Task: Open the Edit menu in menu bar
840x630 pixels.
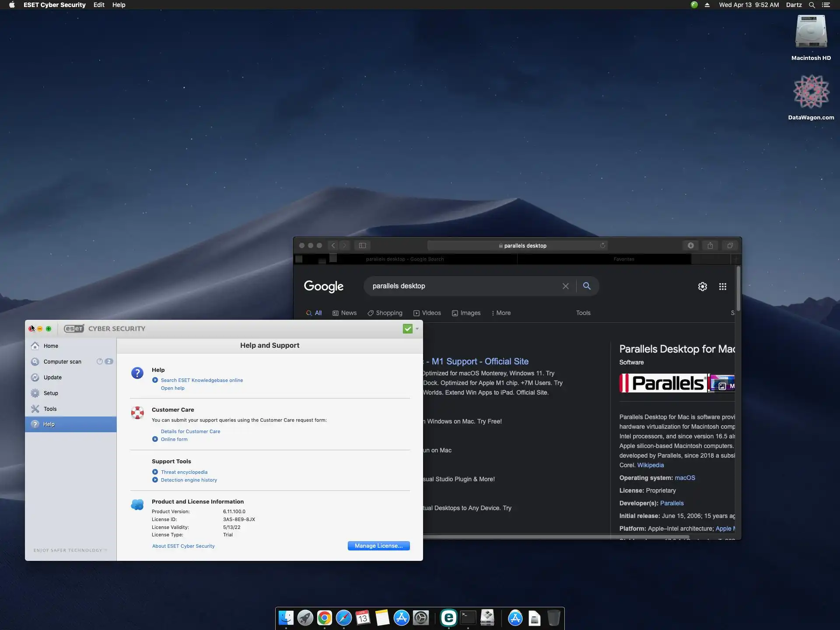Action: tap(99, 5)
